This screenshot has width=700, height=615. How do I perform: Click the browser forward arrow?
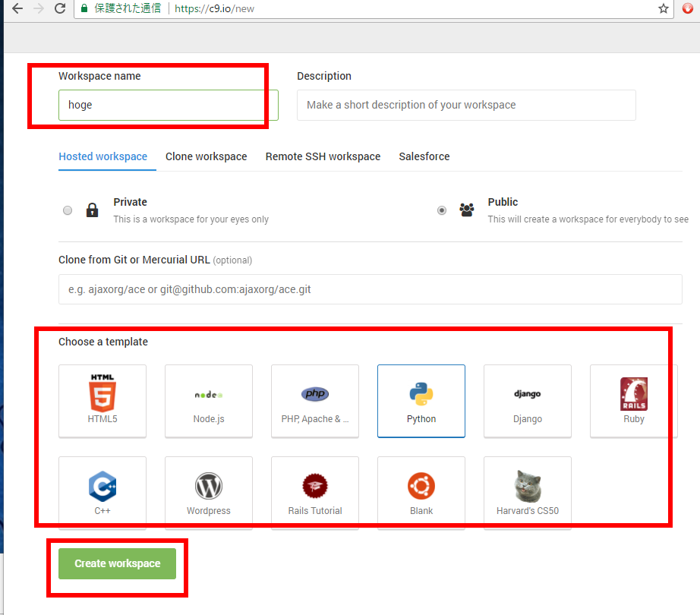coord(39,8)
